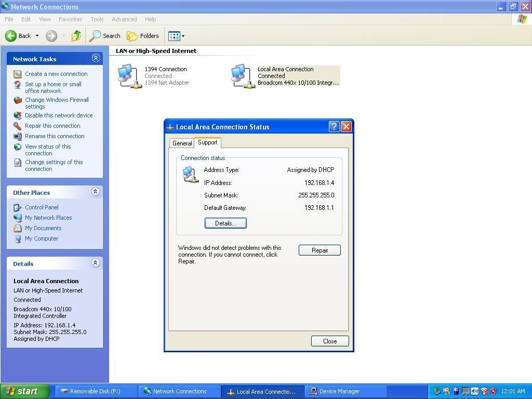532x399 pixels.
Task: Click the Details... button
Action: click(x=225, y=223)
